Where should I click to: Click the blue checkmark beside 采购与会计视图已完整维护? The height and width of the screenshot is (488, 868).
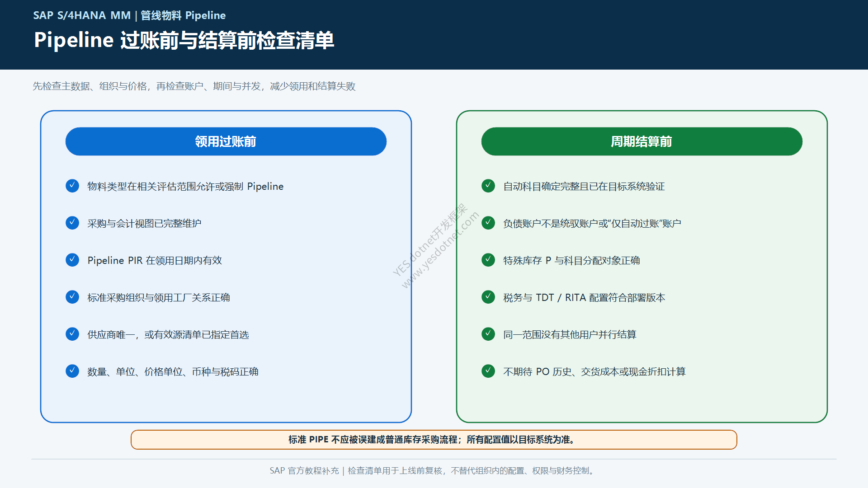click(x=72, y=223)
